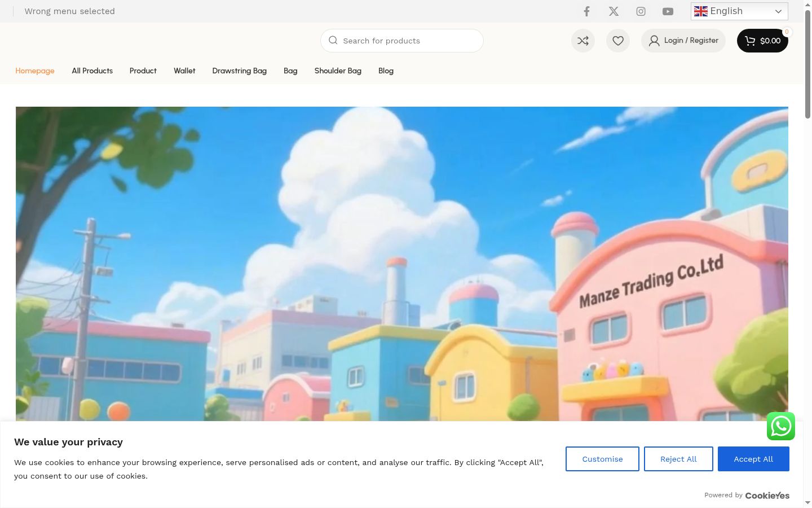Open the WhatsApp chat button

(x=781, y=426)
